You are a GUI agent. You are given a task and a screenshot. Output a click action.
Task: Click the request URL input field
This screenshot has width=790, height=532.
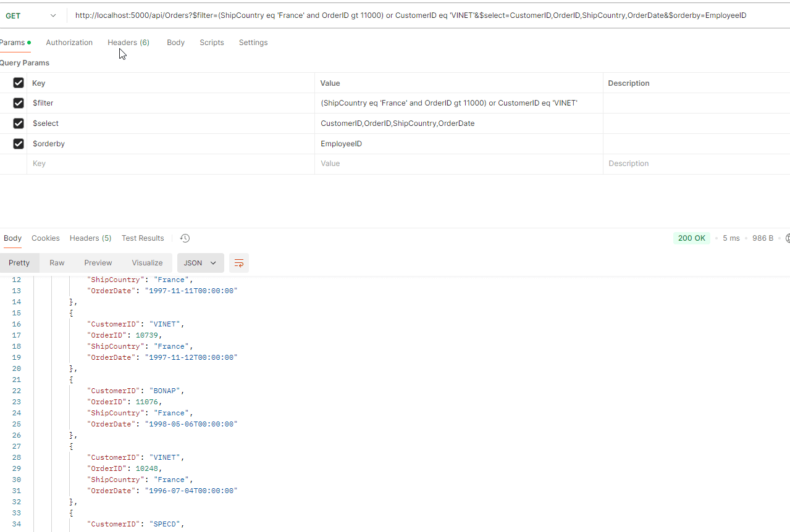click(411, 15)
